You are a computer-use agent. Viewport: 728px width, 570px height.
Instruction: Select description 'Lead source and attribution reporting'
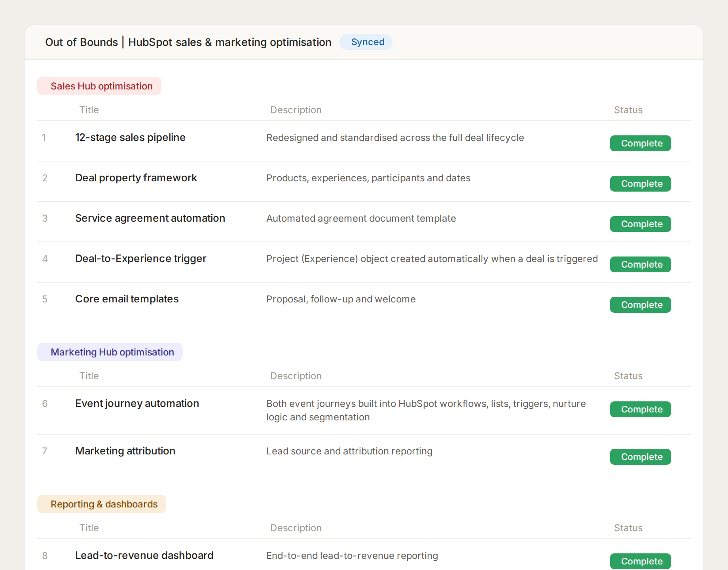349,451
